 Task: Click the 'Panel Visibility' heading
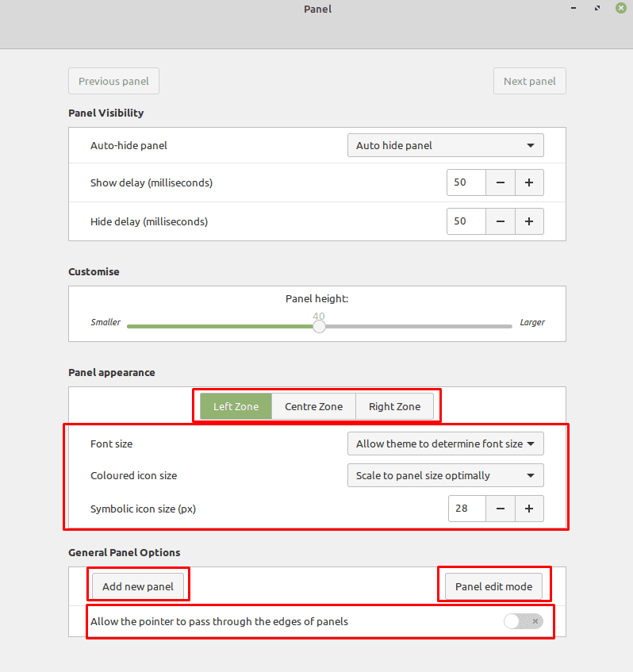coord(105,113)
